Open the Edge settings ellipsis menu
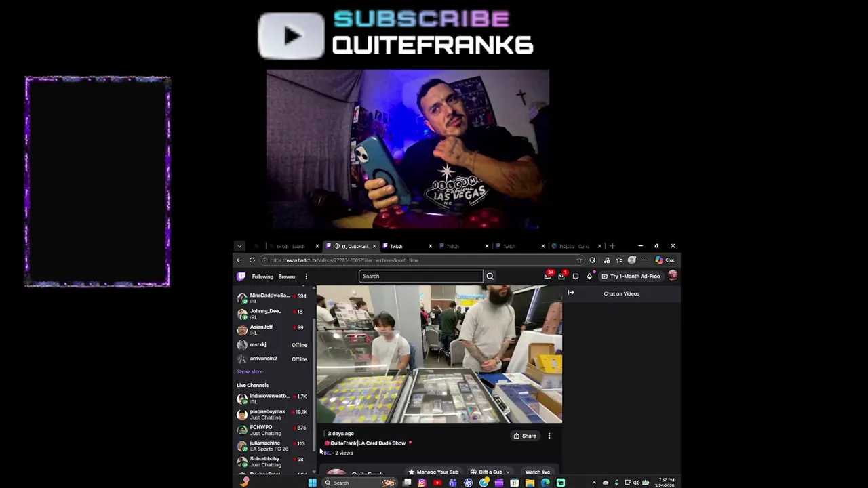The width and height of the screenshot is (868, 488). pyautogui.click(x=644, y=260)
